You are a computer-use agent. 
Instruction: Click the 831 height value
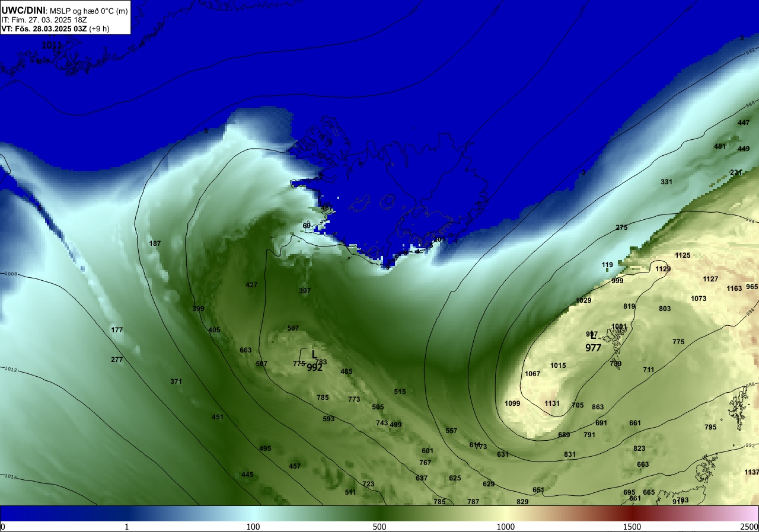[x=570, y=454]
